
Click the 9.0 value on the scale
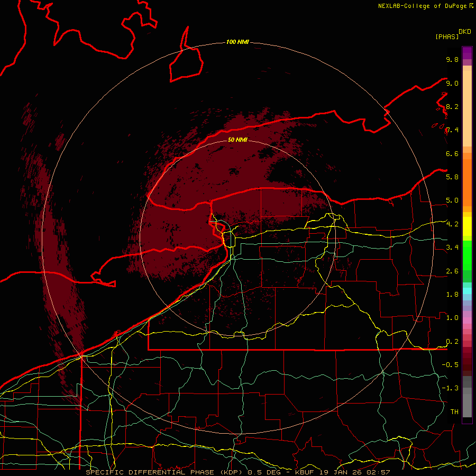452,83
